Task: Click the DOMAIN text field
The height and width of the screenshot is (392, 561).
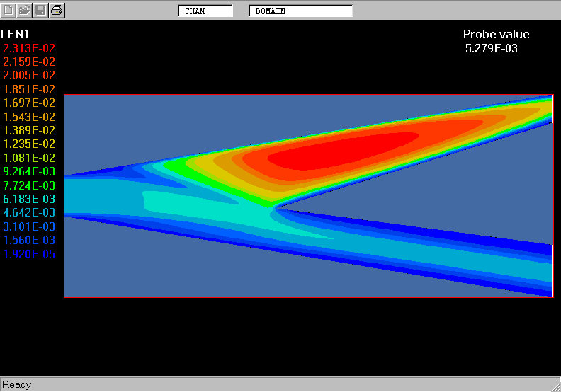Action: pos(300,11)
